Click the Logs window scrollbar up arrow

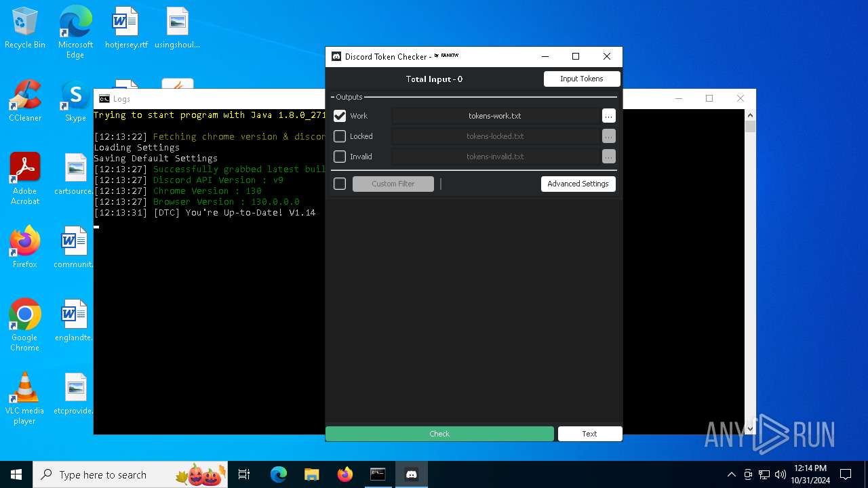click(x=750, y=115)
